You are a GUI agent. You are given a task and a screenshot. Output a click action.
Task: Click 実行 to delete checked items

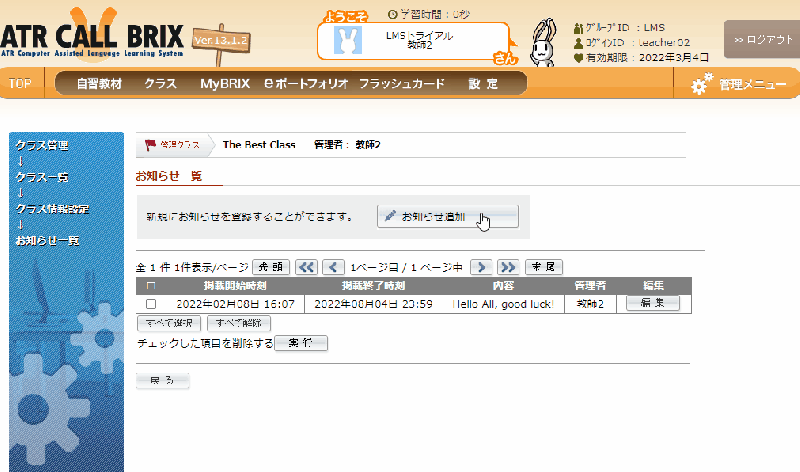tap(301, 343)
